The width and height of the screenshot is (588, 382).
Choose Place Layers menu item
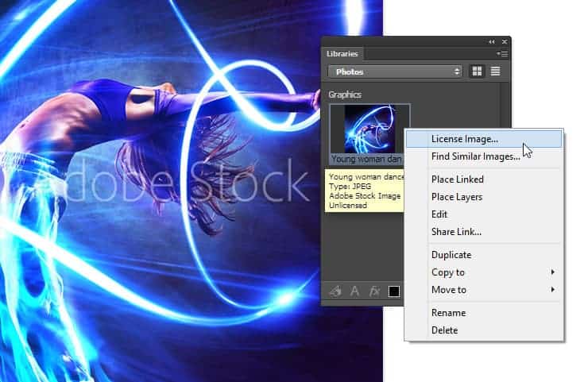coord(484,197)
